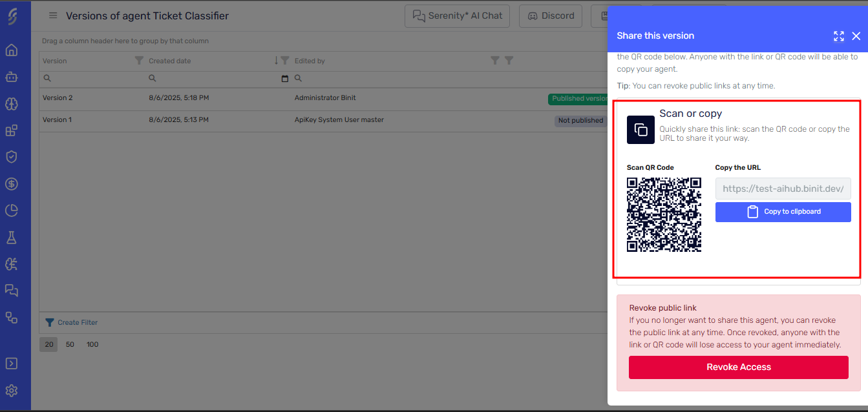Click the Administrator Binit cell
The height and width of the screenshot is (412, 868).
tap(325, 98)
